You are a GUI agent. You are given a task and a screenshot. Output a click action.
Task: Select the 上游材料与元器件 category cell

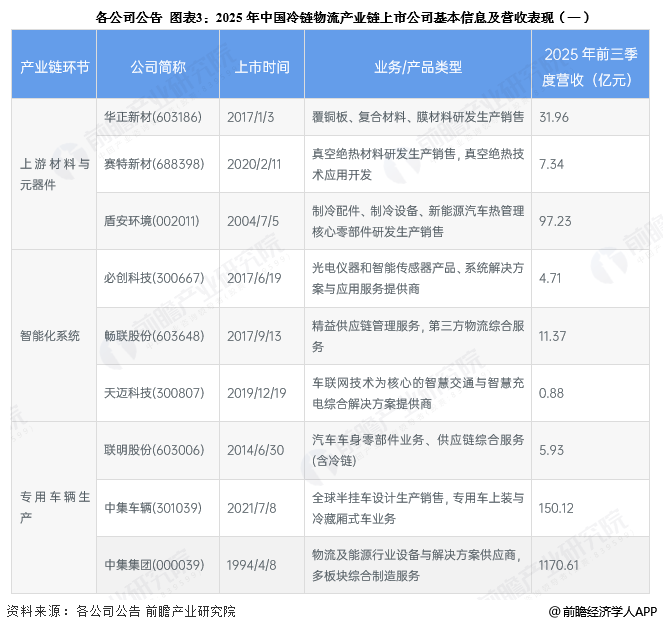pos(54,174)
